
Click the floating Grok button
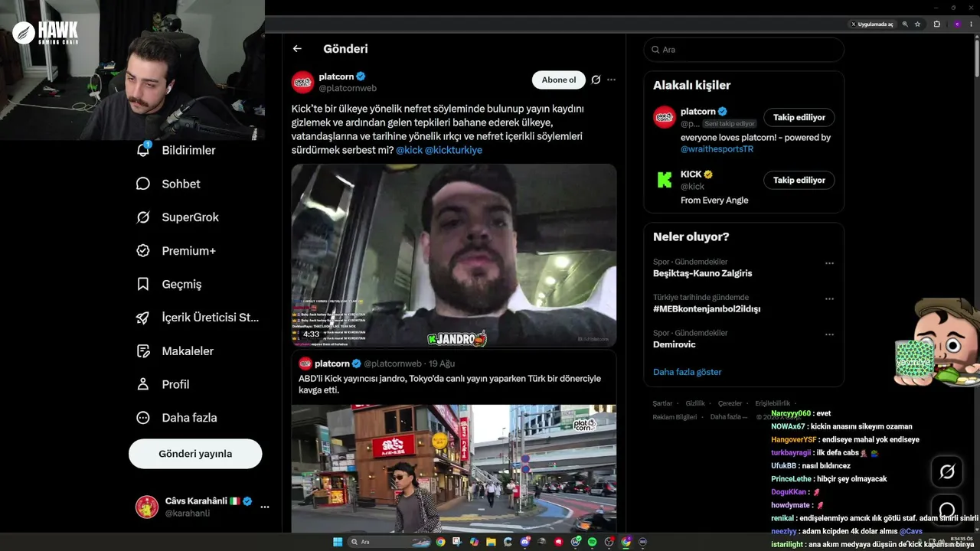click(x=947, y=472)
